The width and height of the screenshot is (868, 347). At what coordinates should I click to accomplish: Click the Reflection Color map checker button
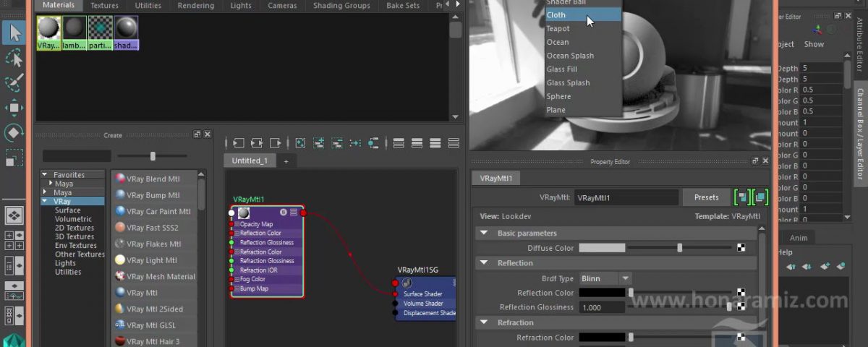(741, 293)
